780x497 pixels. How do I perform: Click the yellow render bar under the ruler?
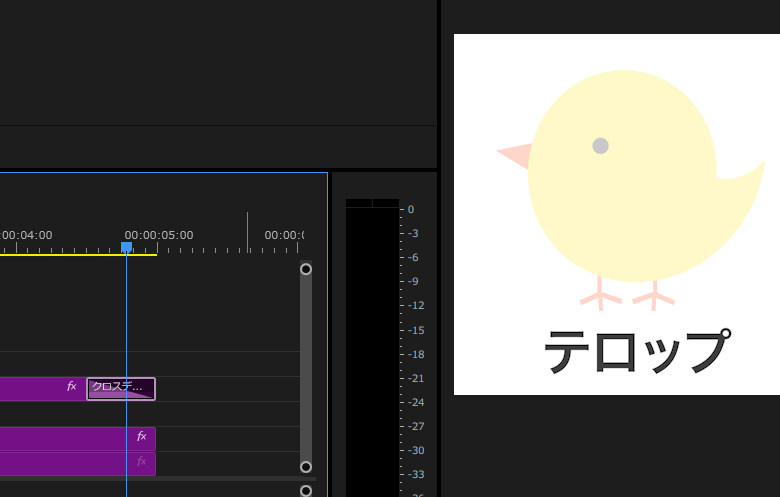click(79, 255)
